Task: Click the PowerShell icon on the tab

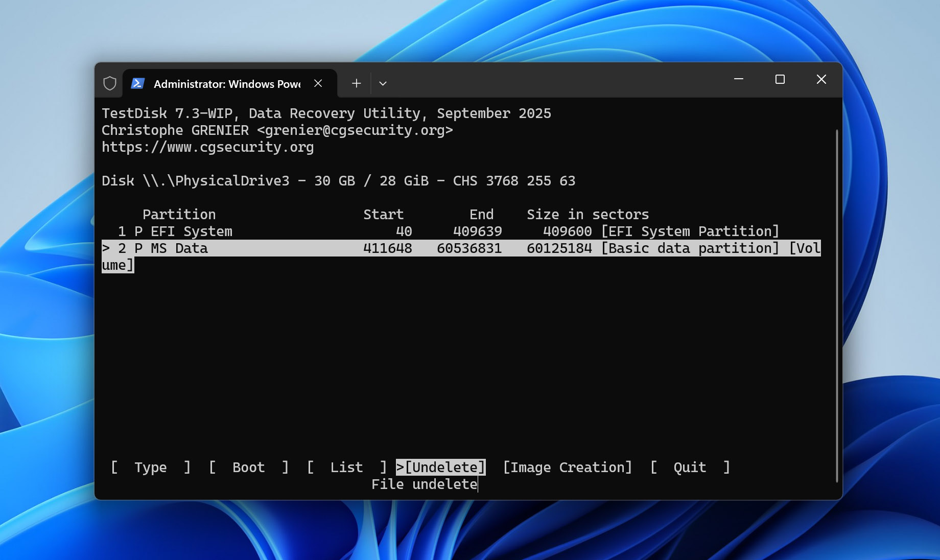Action: point(138,83)
